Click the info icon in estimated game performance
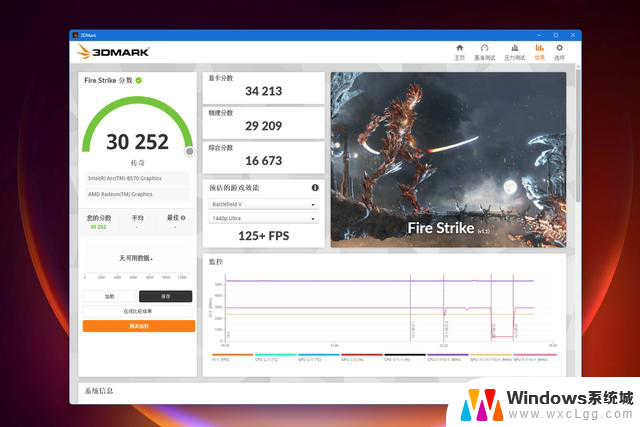 [x=315, y=188]
